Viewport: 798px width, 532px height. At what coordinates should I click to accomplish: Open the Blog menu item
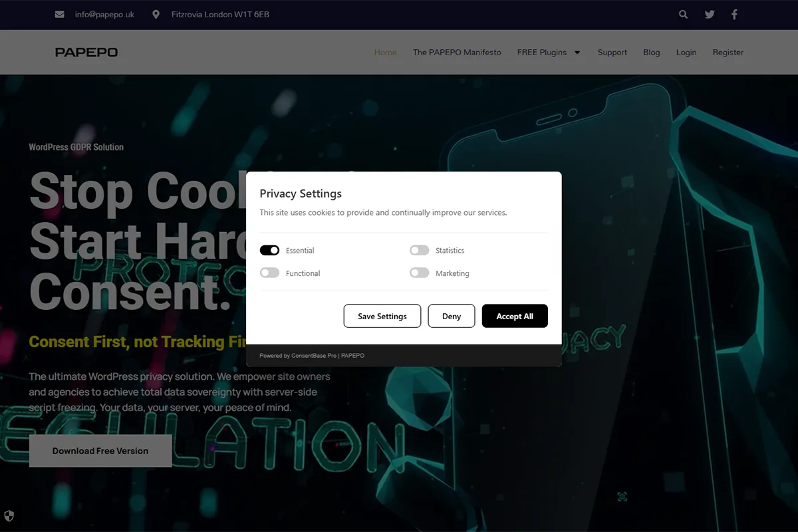click(x=652, y=53)
